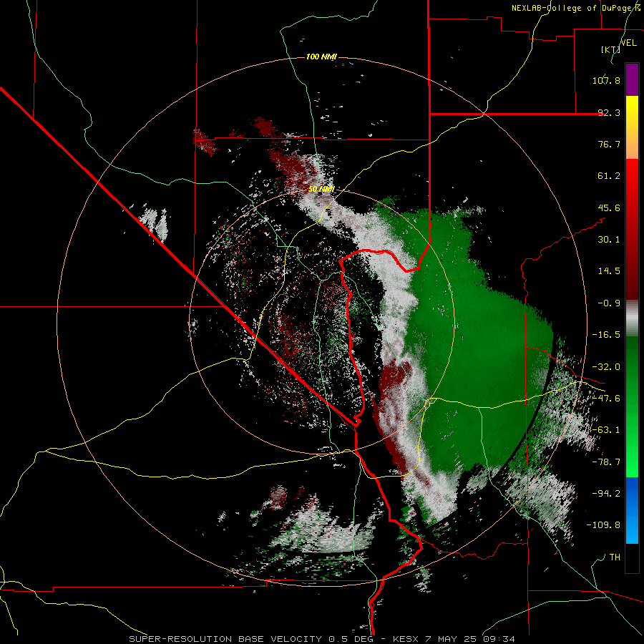Viewport: 644px width, 644px height.
Task: Select the -16.5 legend value
Action: 606,335
